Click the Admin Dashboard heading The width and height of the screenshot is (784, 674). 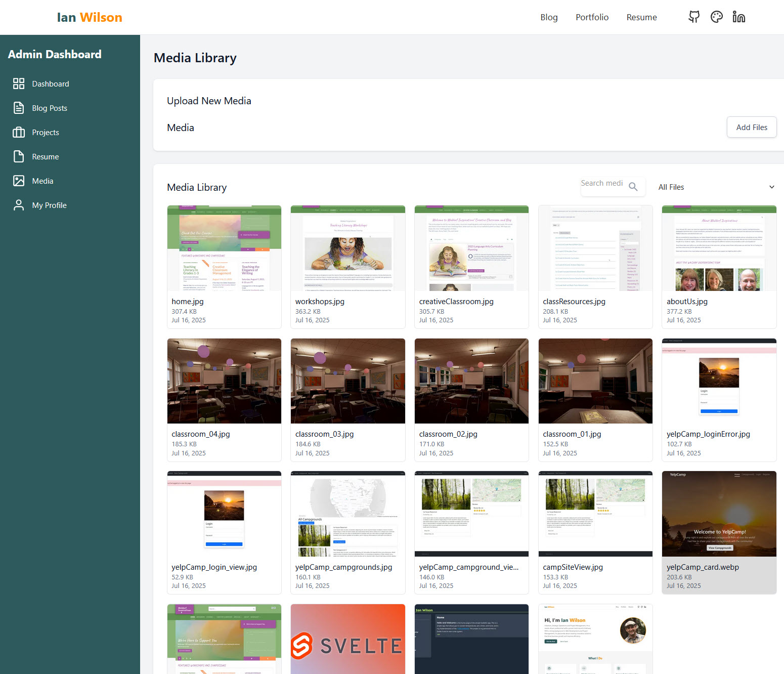[55, 54]
